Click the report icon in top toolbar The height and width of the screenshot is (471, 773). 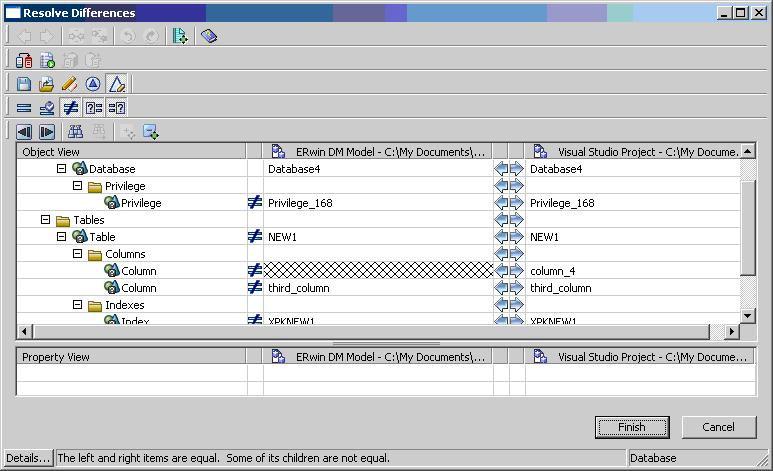point(180,36)
